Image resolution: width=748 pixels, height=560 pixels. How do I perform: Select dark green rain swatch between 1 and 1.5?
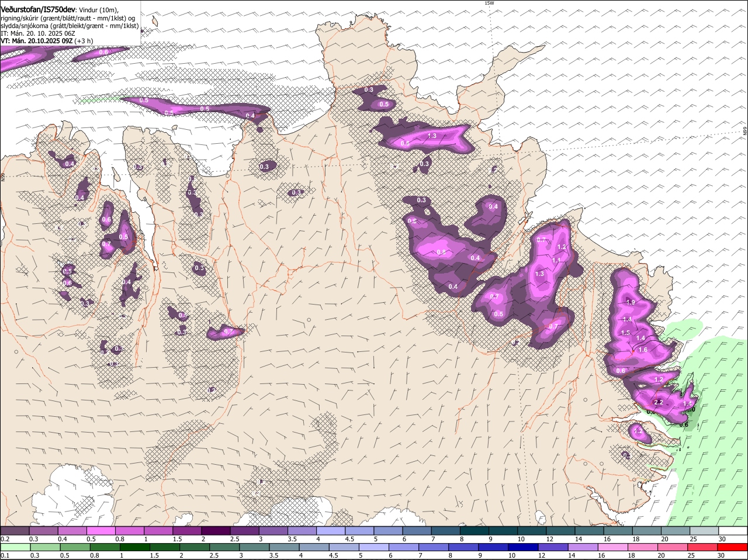pyautogui.click(x=135, y=547)
